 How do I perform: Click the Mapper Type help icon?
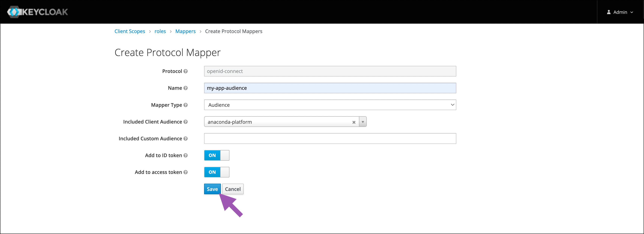pyautogui.click(x=185, y=105)
